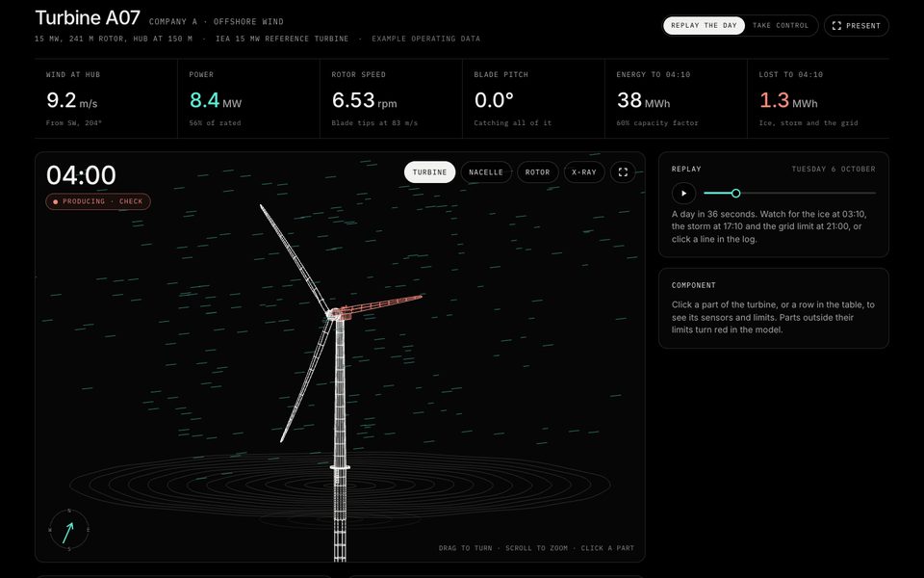Select the Turbine view tab

click(x=429, y=172)
